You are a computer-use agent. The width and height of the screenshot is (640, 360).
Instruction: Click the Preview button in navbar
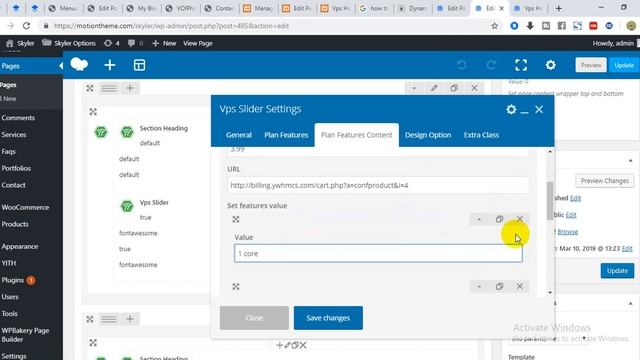click(591, 65)
